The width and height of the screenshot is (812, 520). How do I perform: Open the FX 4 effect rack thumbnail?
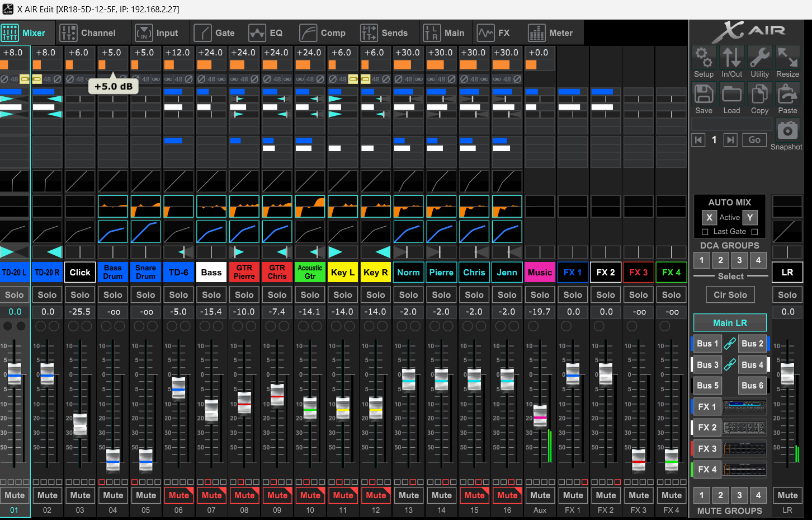[x=744, y=469]
